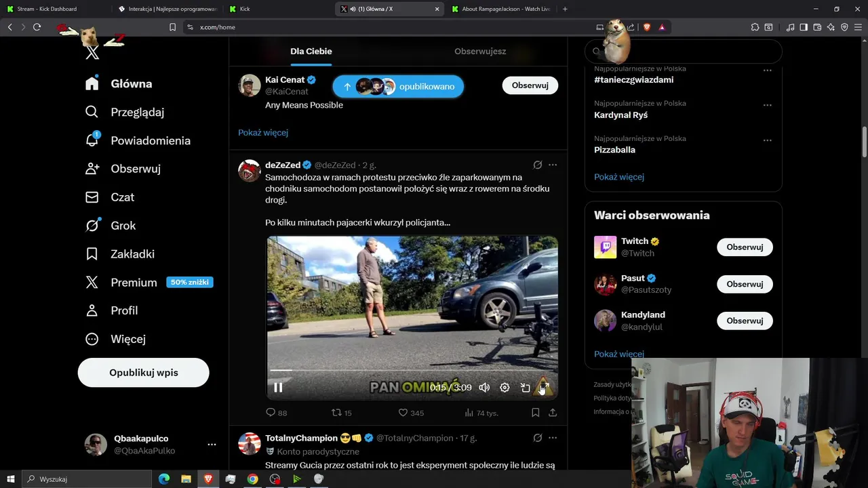Open more options on TotalnyChampion post
The width and height of the screenshot is (868, 488).
click(x=553, y=438)
